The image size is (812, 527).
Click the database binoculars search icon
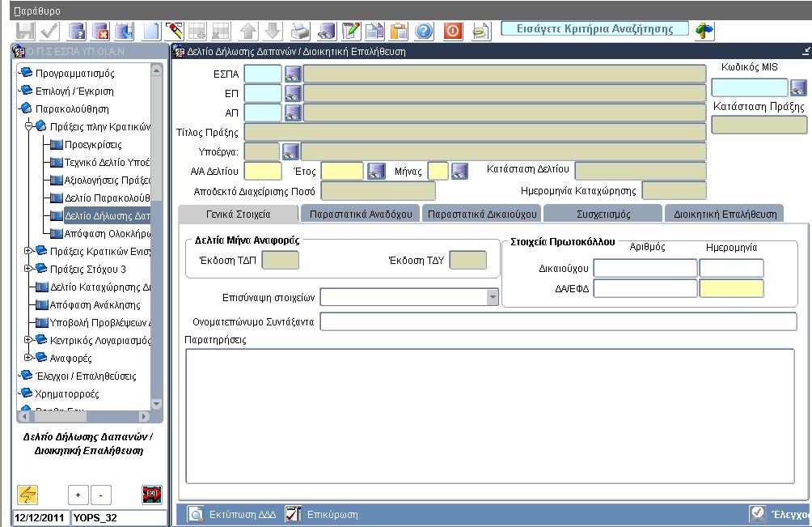tap(326, 32)
